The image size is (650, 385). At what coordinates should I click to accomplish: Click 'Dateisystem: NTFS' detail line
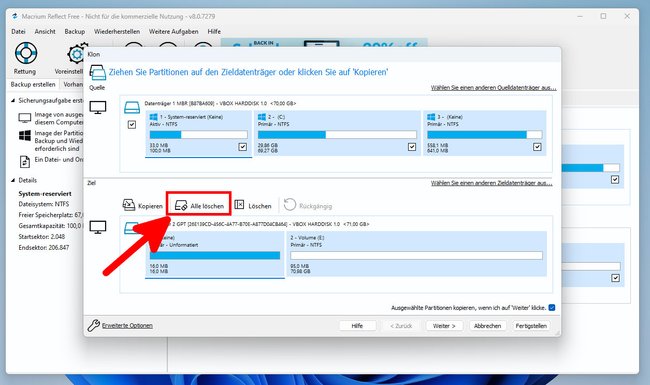point(44,204)
